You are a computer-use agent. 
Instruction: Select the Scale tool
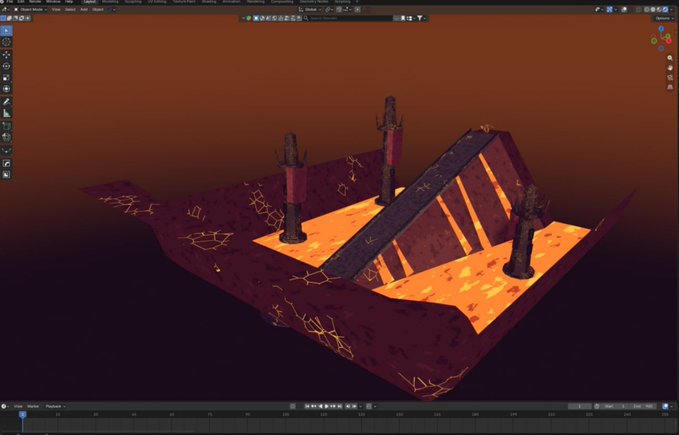point(6,77)
